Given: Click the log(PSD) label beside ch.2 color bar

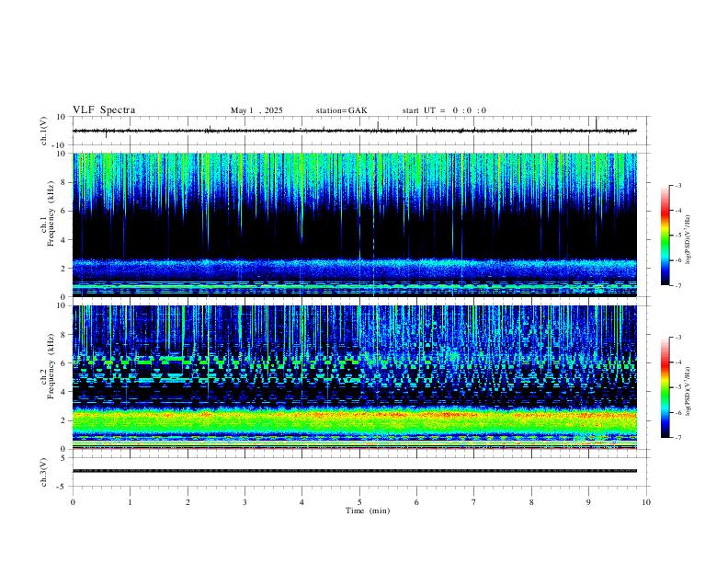Looking at the screenshot, I should coord(688,391).
